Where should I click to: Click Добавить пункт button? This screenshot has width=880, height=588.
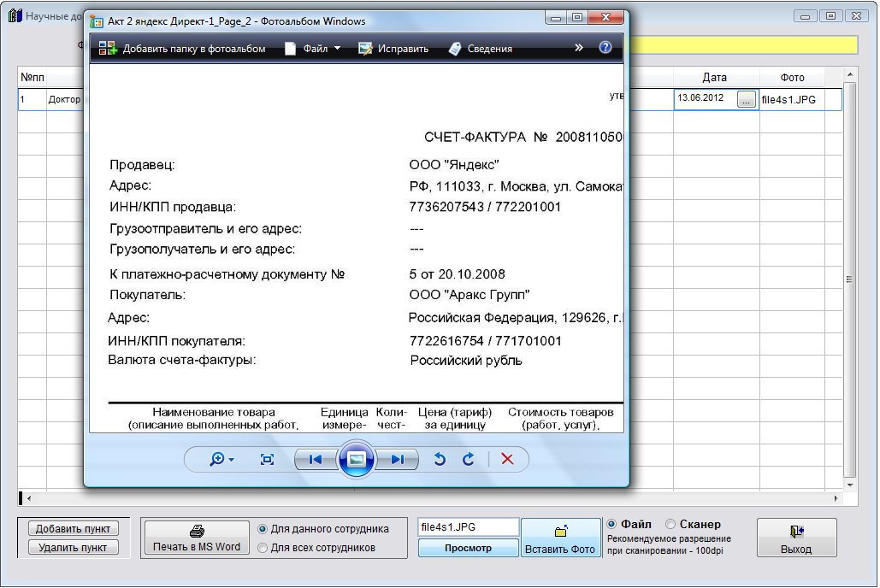click(x=73, y=528)
